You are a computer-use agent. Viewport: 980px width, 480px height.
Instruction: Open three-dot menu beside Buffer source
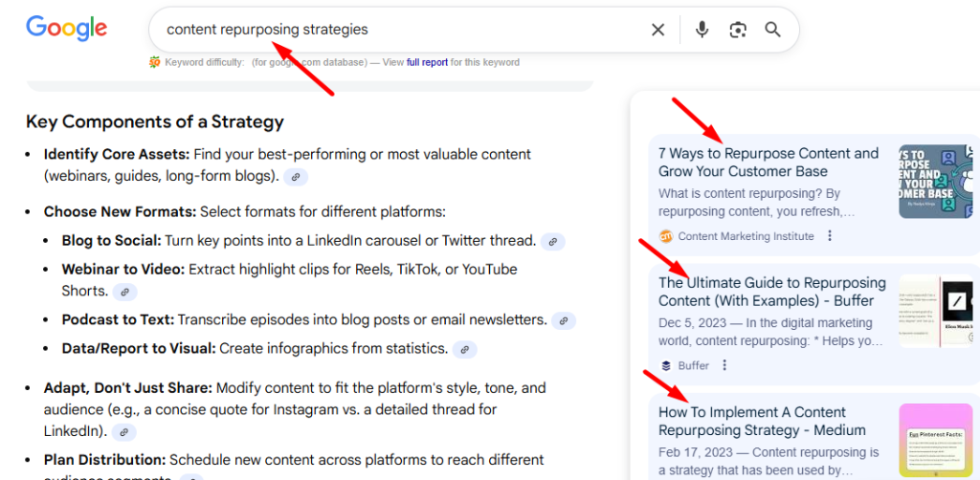tap(724, 365)
